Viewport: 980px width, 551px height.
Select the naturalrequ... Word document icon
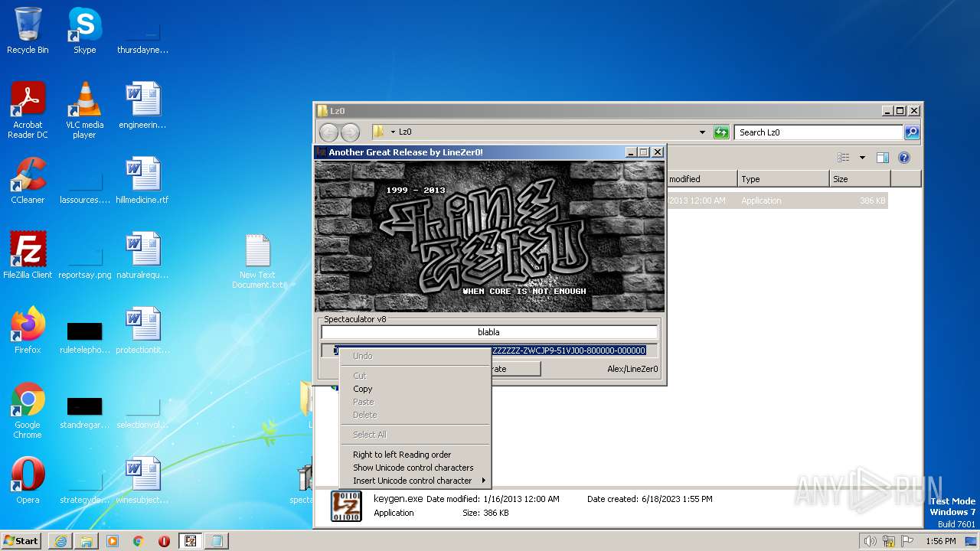[x=142, y=256]
